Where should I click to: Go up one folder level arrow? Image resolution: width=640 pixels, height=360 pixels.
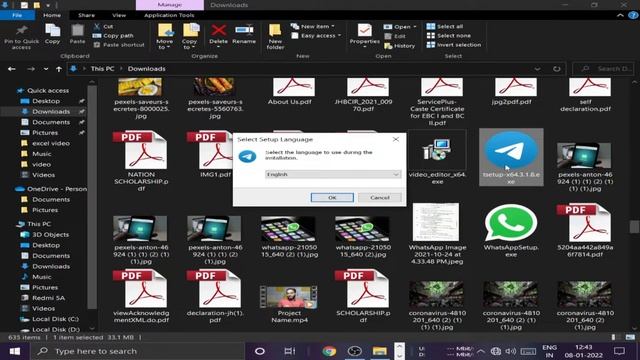(x=59, y=69)
